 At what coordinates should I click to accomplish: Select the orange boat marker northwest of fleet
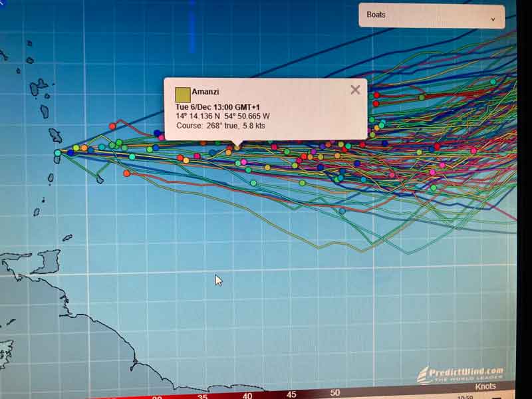tap(112, 126)
